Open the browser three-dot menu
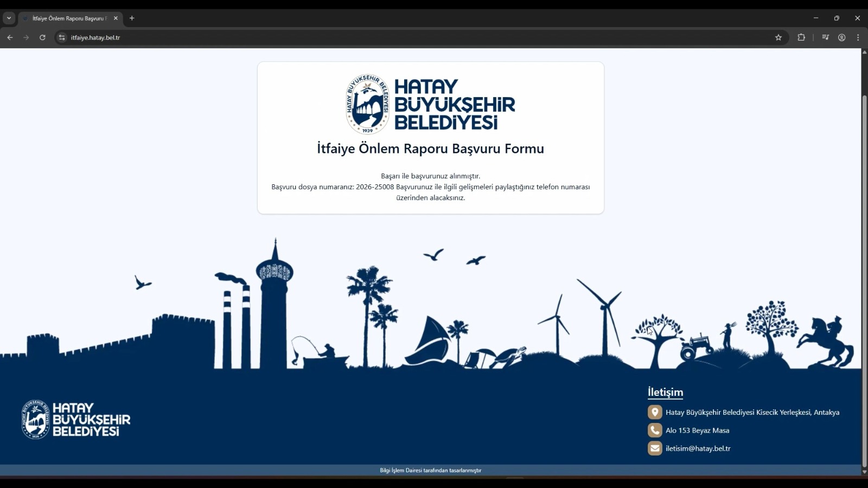This screenshot has height=488, width=868. coord(858,37)
